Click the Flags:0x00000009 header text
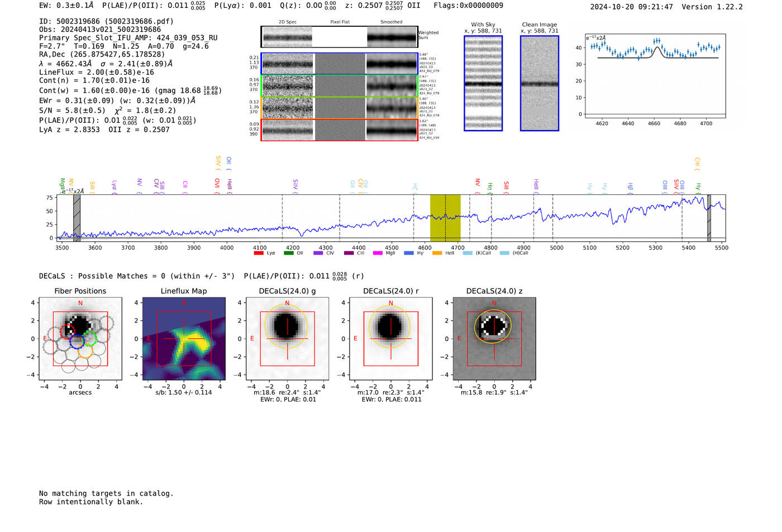The image size is (782, 532). pos(468,6)
